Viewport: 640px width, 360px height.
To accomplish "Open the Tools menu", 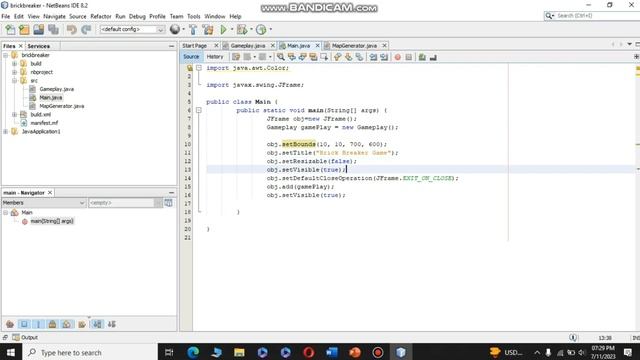I will (x=193, y=16).
